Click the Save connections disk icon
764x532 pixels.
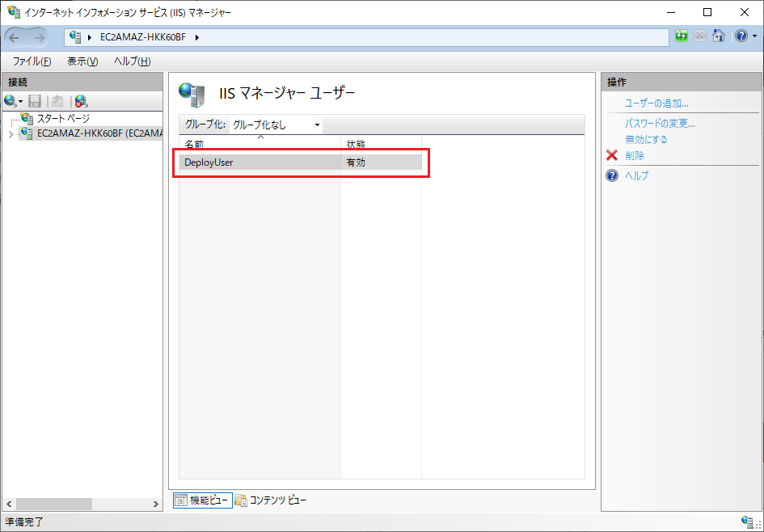34,101
